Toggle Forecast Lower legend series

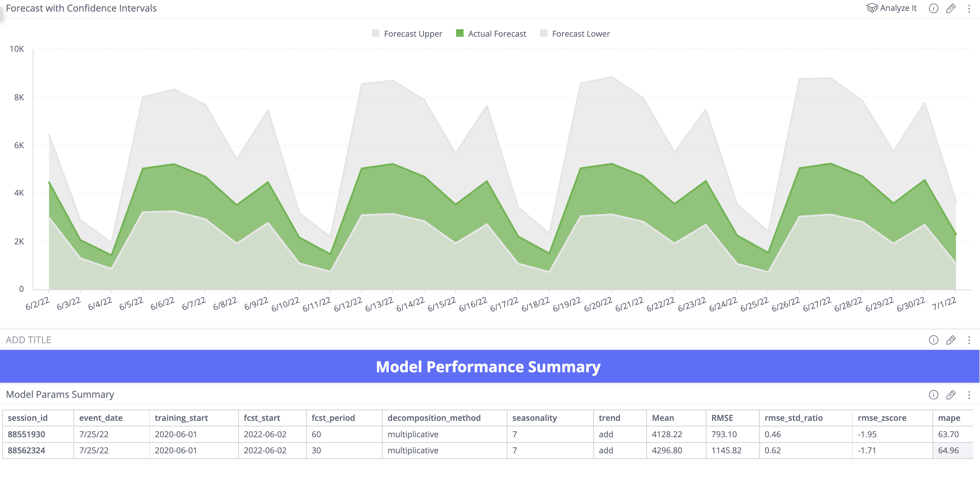click(x=581, y=34)
